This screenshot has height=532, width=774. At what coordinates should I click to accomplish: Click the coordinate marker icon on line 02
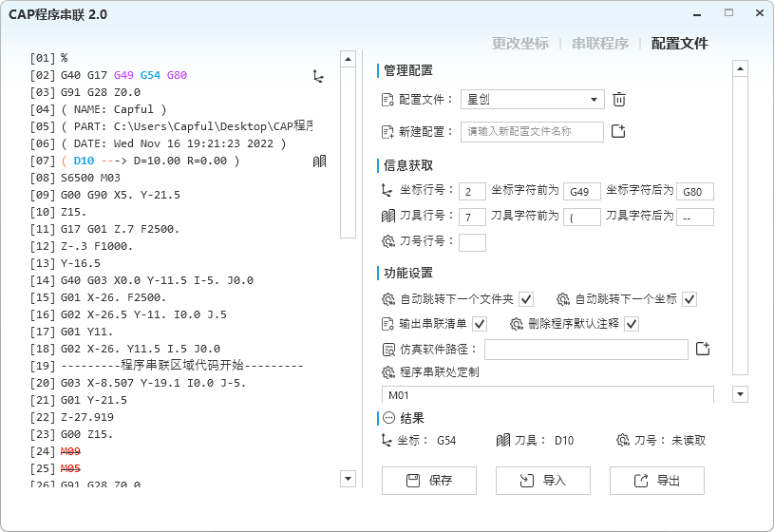pyautogui.click(x=319, y=76)
